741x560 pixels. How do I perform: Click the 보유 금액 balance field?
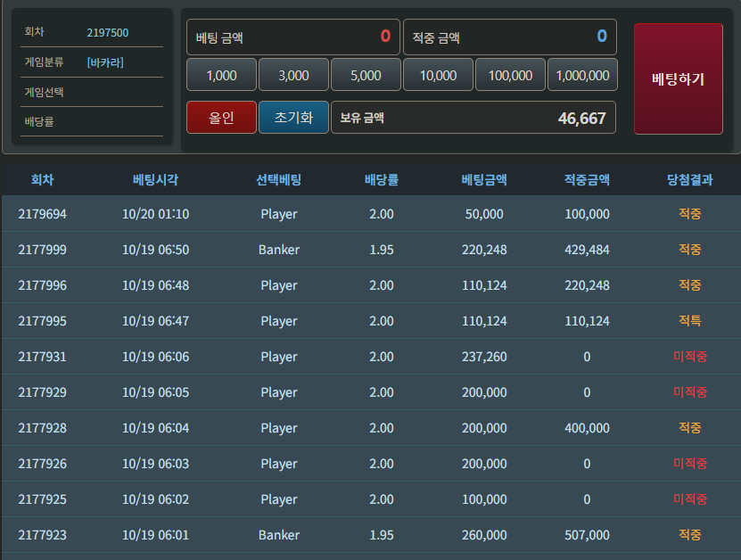tap(473, 117)
